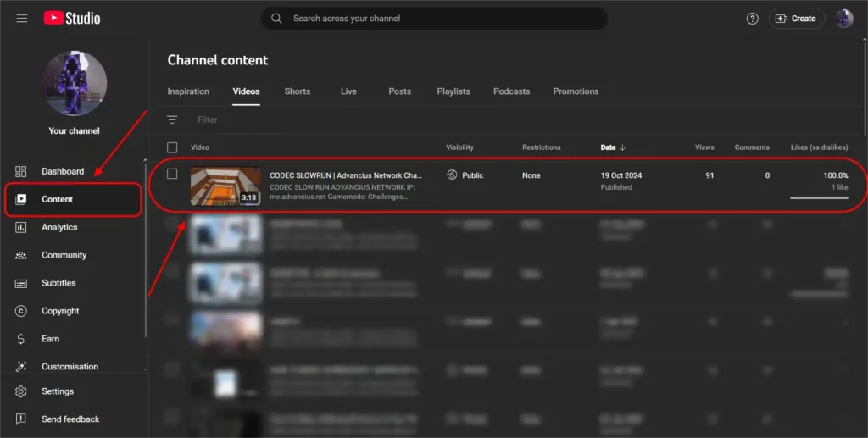Open the CODEC SLOWRUN video title
This screenshot has width=868, height=438.
click(346, 175)
